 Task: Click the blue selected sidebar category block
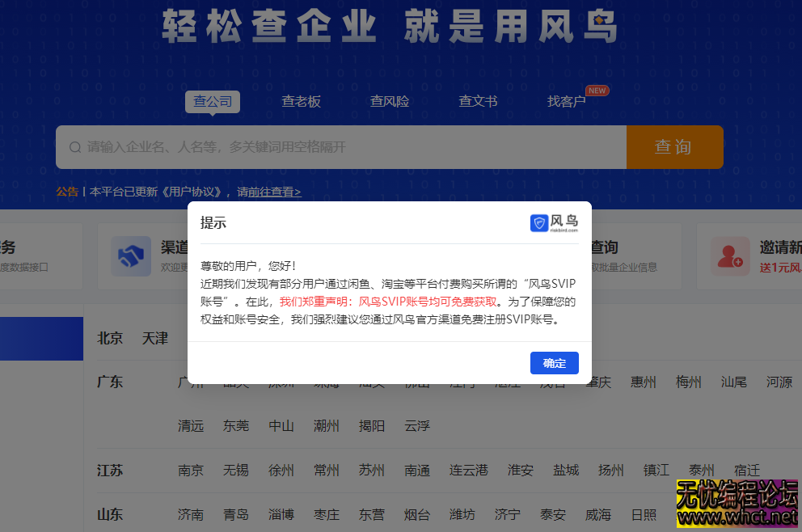(x=41, y=339)
